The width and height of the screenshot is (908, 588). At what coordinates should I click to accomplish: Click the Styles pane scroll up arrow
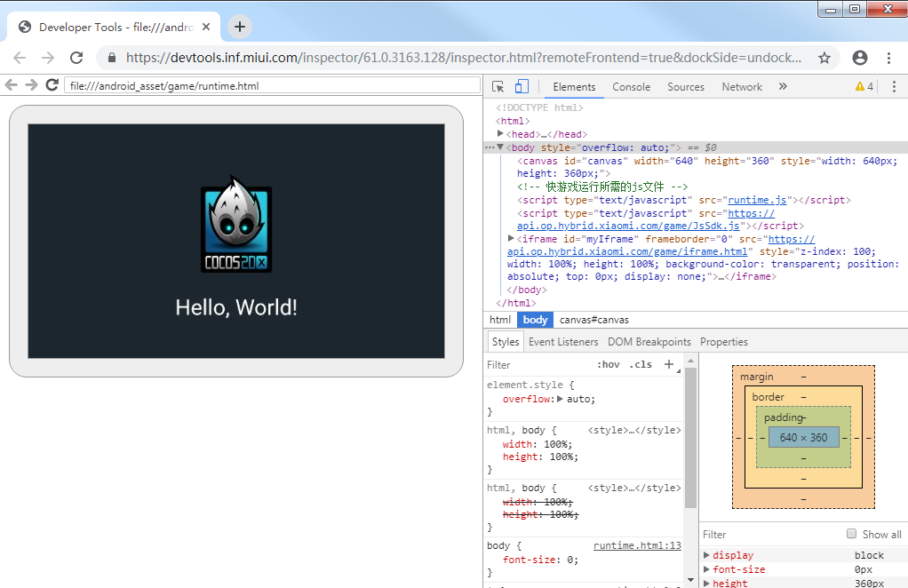(690, 361)
